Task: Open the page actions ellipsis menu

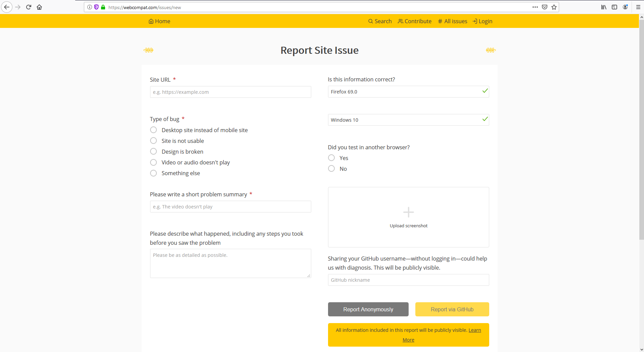Action: pos(535,7)
